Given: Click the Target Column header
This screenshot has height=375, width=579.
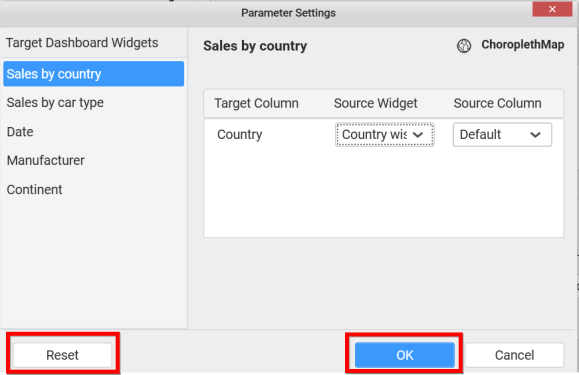Looking at the screenshot, I should [256, 103].
